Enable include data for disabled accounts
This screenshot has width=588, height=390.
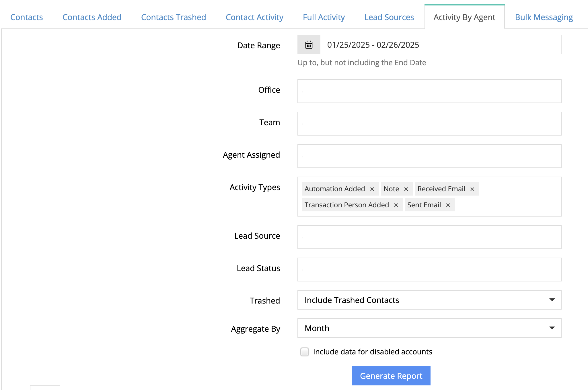pos(305,352)
